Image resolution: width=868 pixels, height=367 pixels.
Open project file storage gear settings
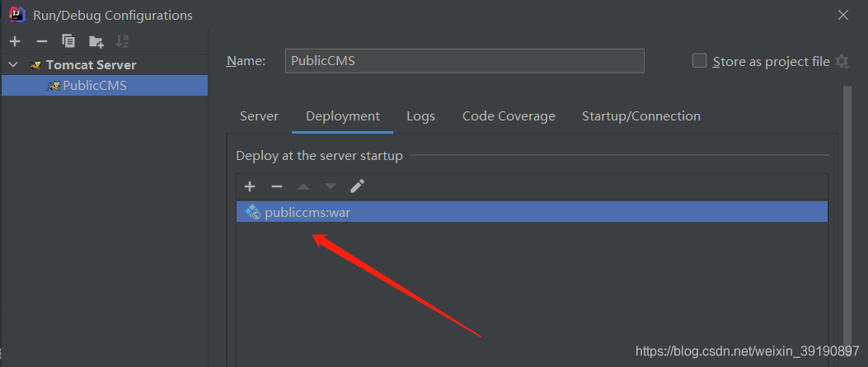842,62
